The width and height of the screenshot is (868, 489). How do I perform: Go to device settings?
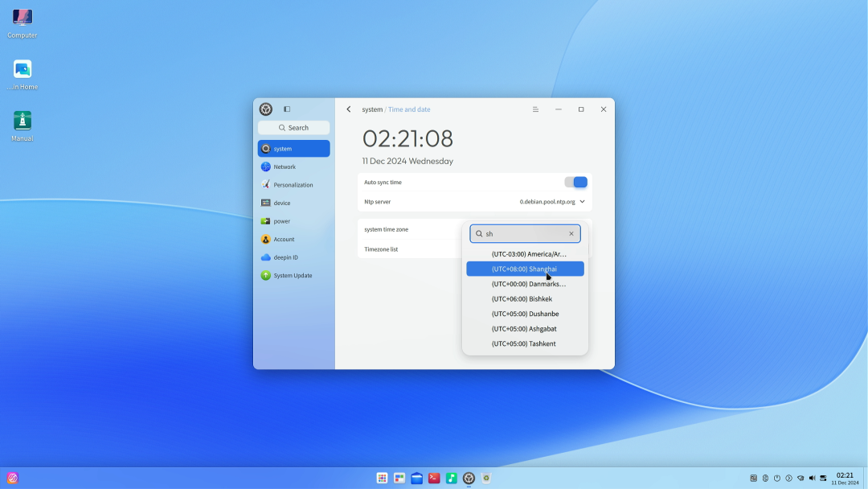(293, 203)
